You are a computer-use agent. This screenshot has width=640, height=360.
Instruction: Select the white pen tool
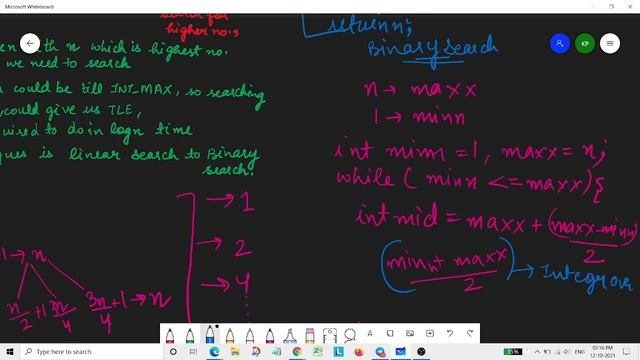250,335
